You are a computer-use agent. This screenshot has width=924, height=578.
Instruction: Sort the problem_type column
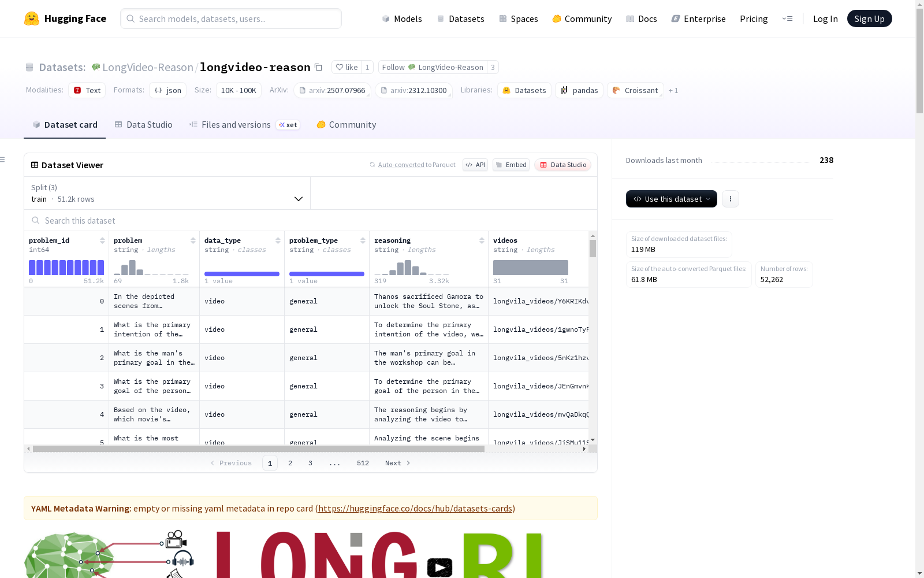(363, 240)
